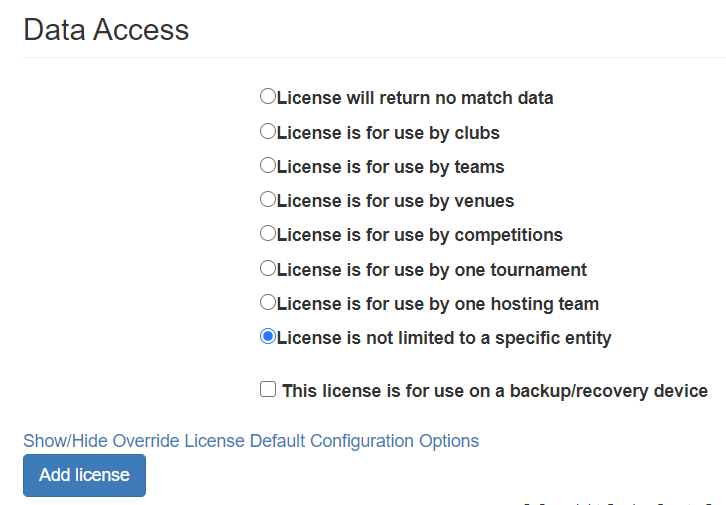Screen dimensions: 726x505
Task: Click label text 'License is for use by clubs'
Action: [x=388, y=132]
